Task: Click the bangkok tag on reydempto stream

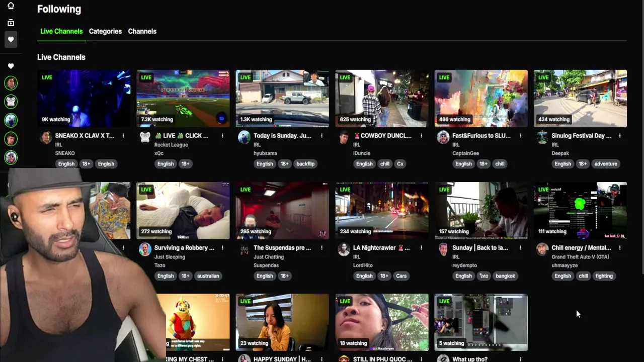Action: [505, 276]
